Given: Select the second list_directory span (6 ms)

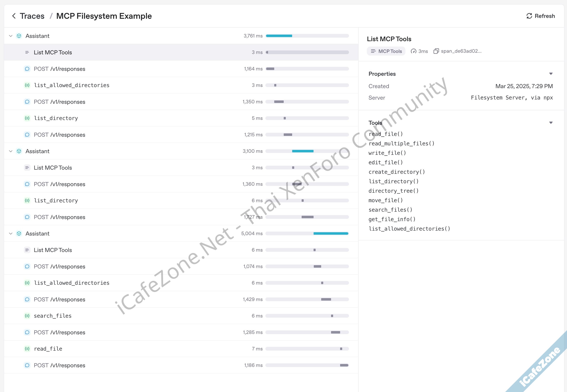Looking at the screenshot, I should click(x=56, y=201).
